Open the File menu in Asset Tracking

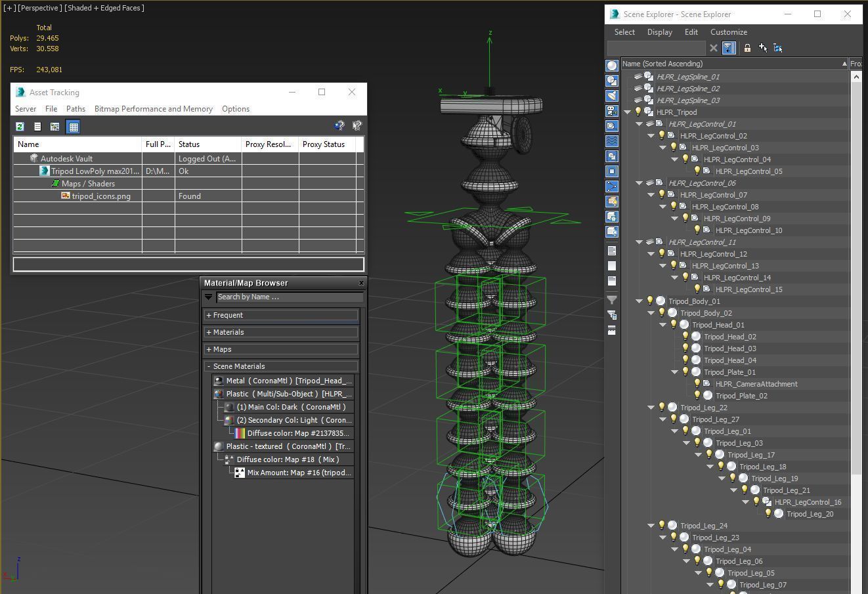[x=51, y=109]
